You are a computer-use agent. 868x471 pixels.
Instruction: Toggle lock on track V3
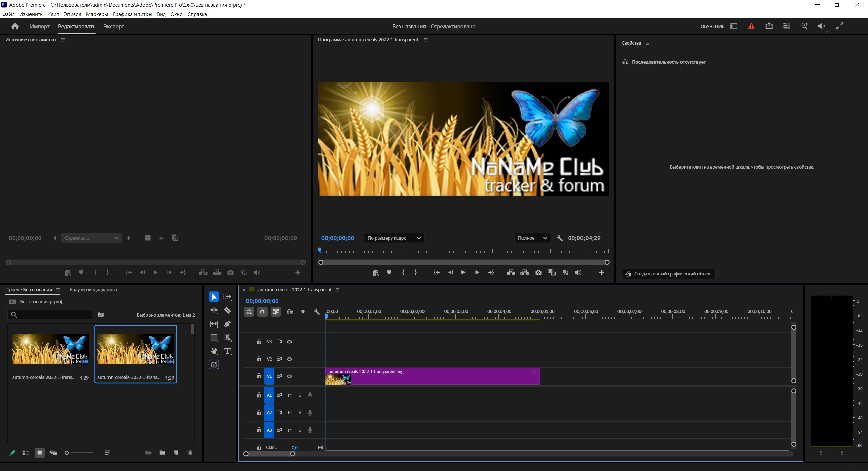259,342
